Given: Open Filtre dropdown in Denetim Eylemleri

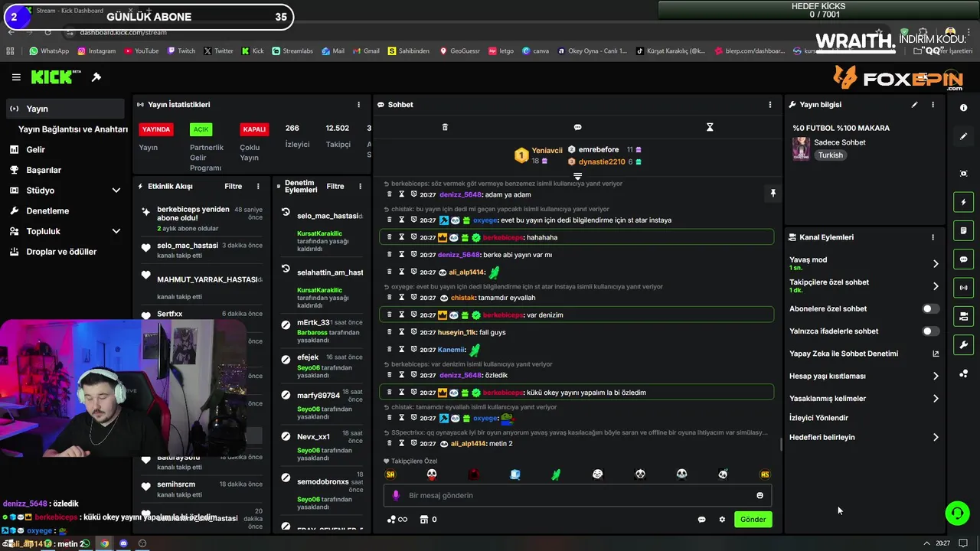Looking at the screenshot, I should coord(335,187).
